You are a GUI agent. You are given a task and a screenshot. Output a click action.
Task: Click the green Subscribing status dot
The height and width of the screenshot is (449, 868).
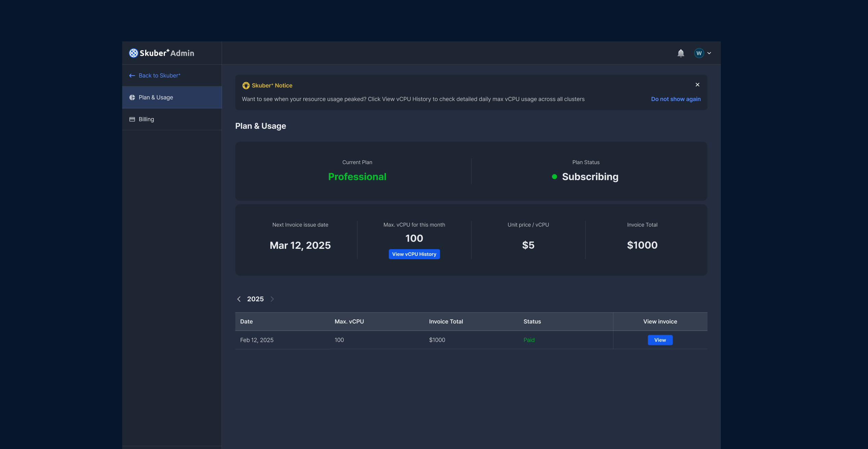coord(554,177)
